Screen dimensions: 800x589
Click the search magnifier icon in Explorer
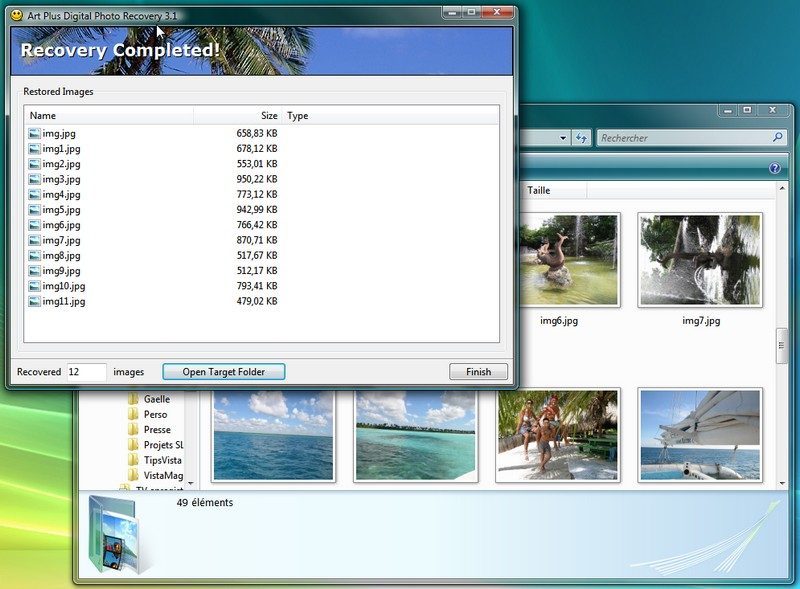(x=778, y=137)
